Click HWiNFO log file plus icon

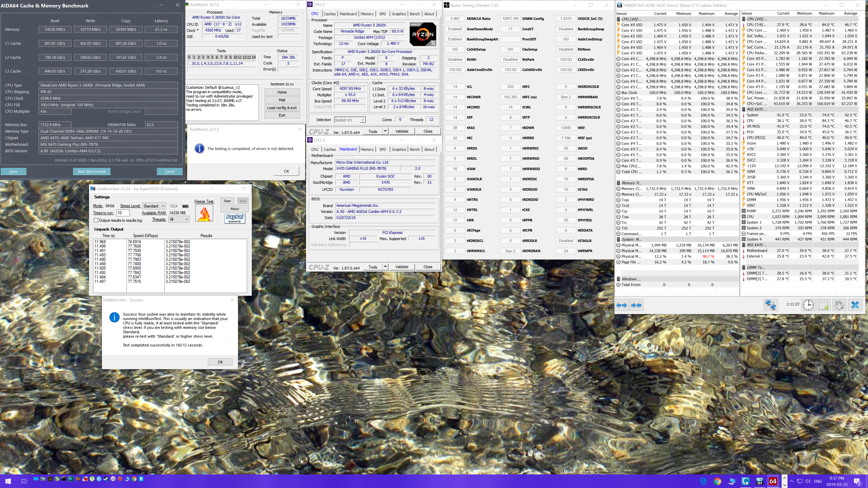tap(823, 305)
